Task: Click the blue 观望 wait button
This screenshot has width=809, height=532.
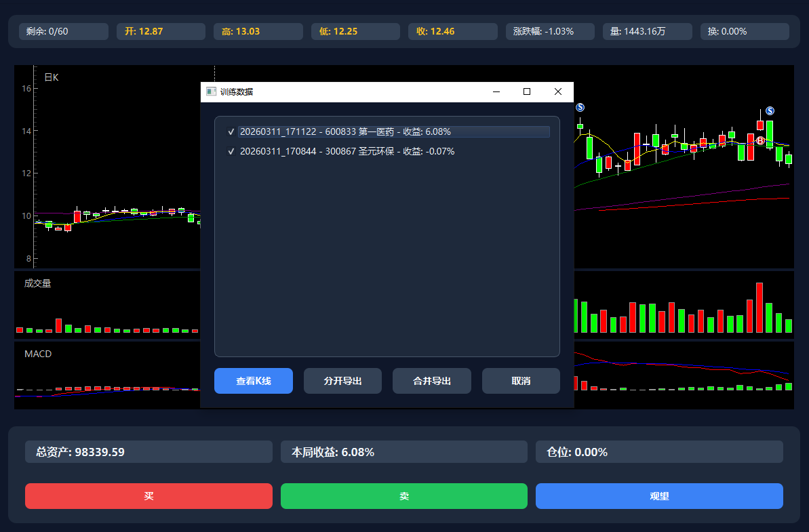Action: (659, 496)
